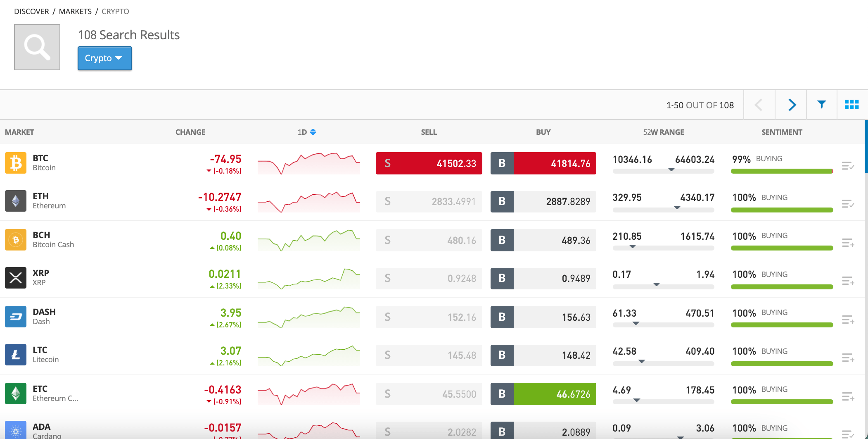Viewport: 868px width, 439px height.
Task: Open DISCOVER breadcrumb link
Action: coord(31,12)
